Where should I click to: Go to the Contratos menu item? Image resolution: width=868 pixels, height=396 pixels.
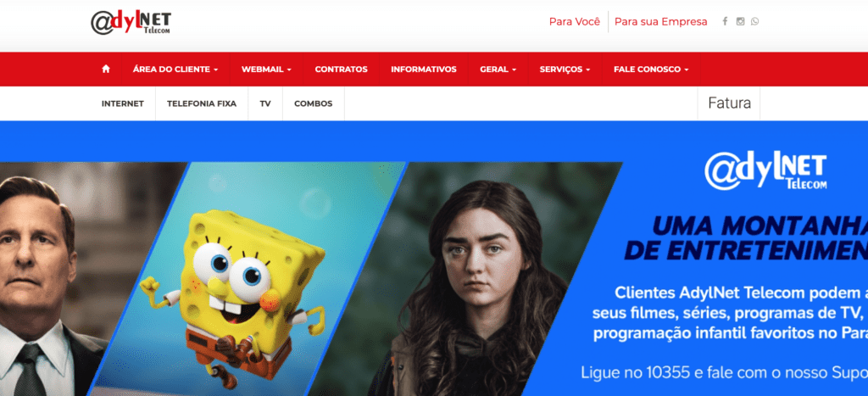(x=341, y=70)
